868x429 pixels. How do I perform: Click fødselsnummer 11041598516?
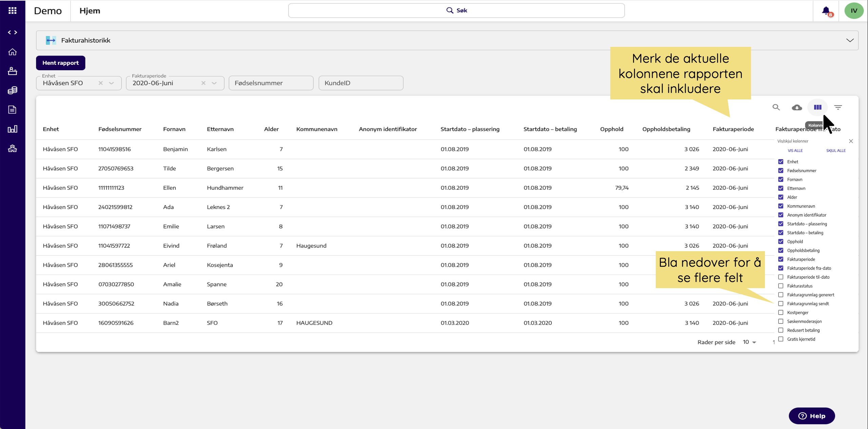[115, 149]
